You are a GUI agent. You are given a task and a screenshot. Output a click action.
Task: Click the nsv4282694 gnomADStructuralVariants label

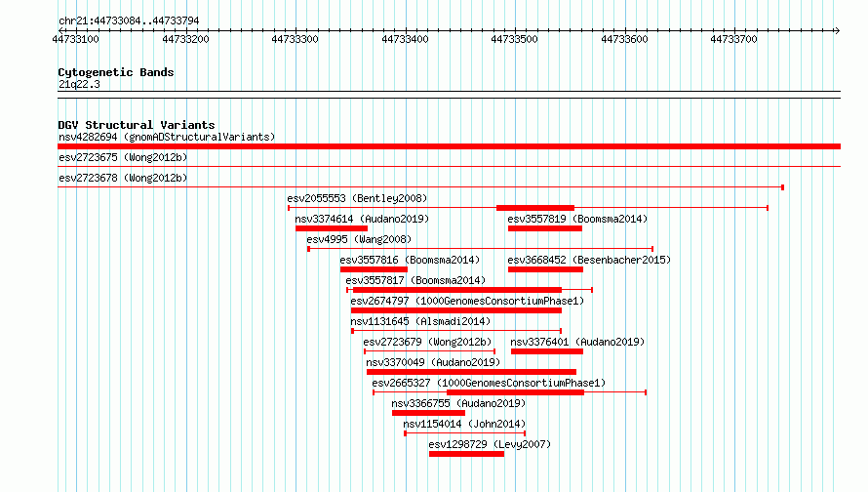(x=167, y=137)
